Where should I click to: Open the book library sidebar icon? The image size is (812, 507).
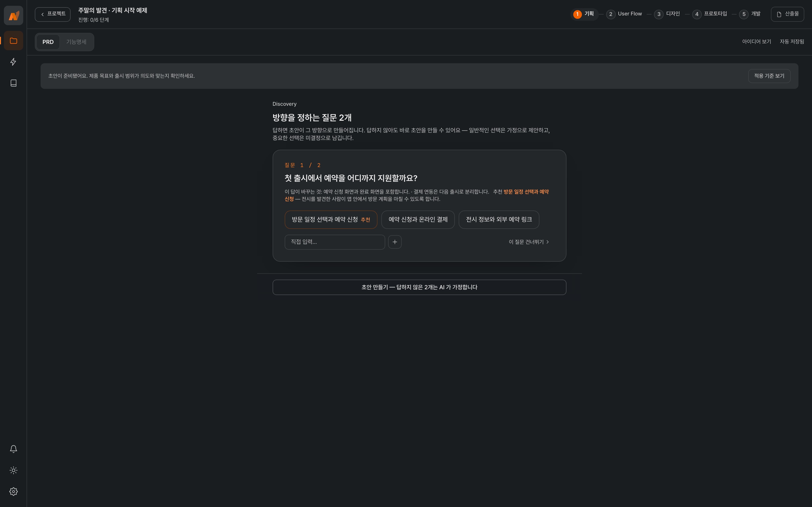click(x=14, y=83)
